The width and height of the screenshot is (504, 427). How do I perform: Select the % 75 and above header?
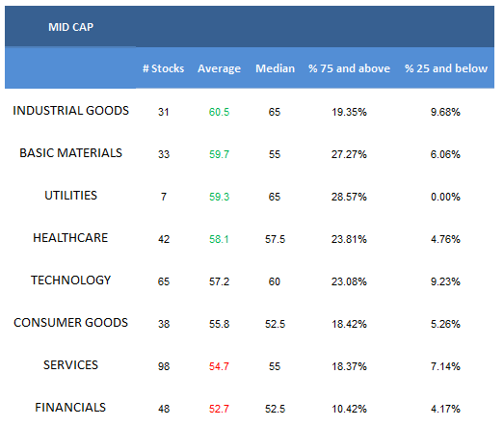coord(349,68)
